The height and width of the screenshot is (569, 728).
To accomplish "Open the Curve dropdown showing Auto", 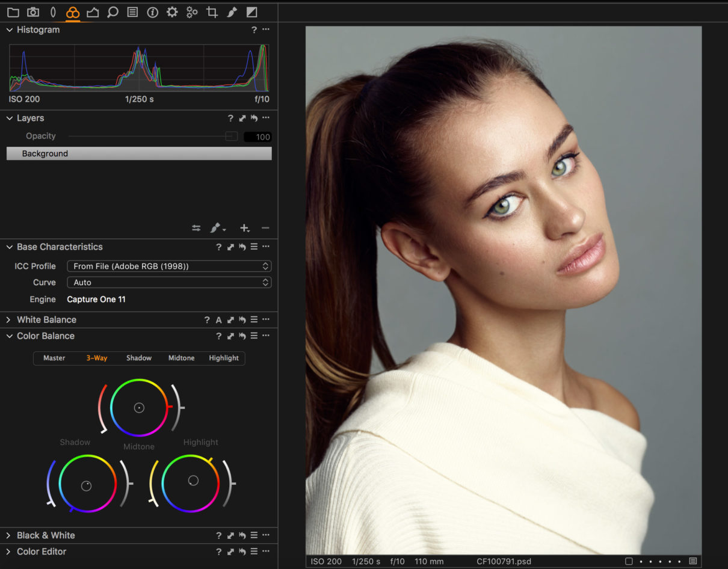I will (x=168, y=282).
